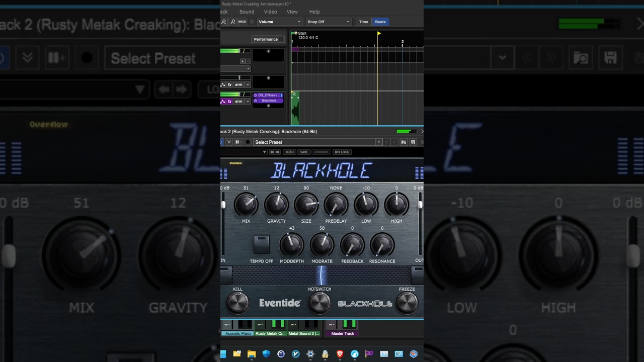Open the gray fx button on the middle track
Viewport: 644px width, 362px height.
click(229, 84)
